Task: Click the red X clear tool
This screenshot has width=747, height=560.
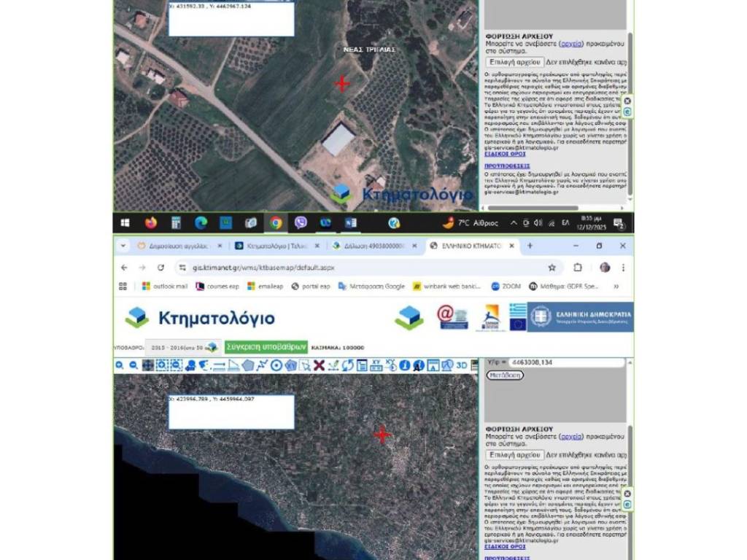Action: (319, 365)
